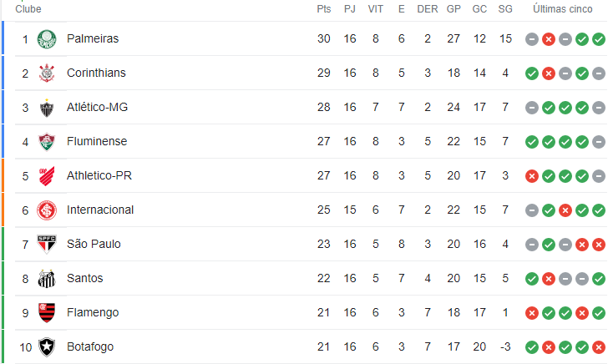
Task: Select the Santos team name
Action: (85, 278)
